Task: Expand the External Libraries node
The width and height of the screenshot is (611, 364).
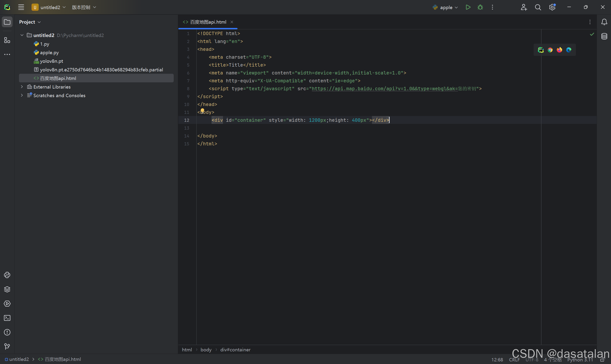Action: coord(22,87)
